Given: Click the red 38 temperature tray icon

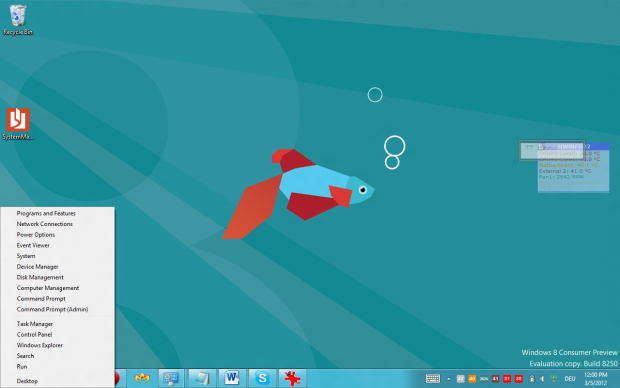Looking at the screenshot, I should [x=518, y=379].
